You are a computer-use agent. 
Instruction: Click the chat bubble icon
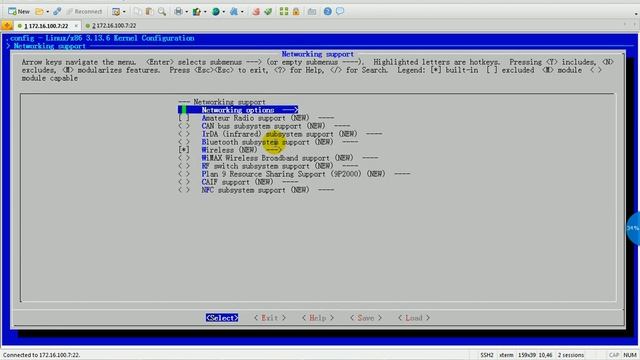tap(340, 11)
